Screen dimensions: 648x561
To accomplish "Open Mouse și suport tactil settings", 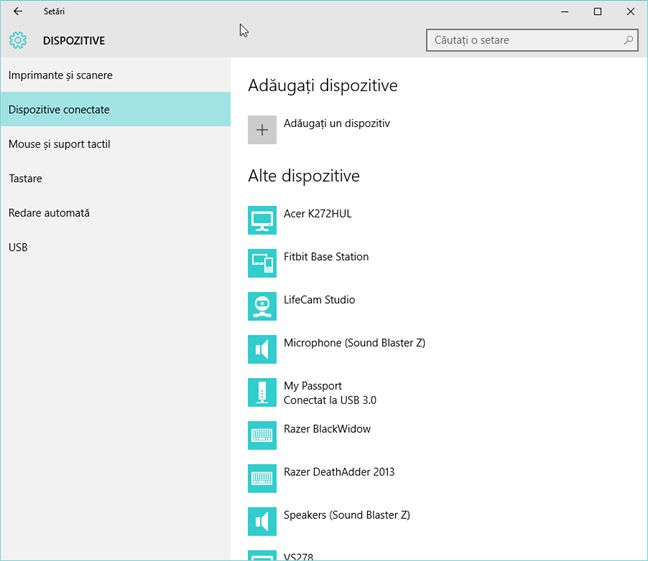I will tap(115, 144).
